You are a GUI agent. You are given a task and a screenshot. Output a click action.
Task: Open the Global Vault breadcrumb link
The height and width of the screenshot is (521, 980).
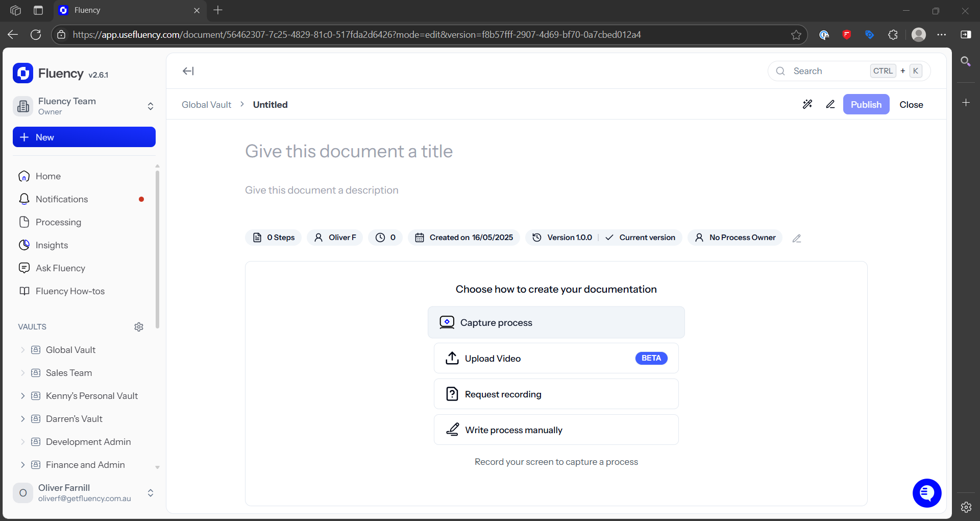pyautogui.click(x=206, y=104)
